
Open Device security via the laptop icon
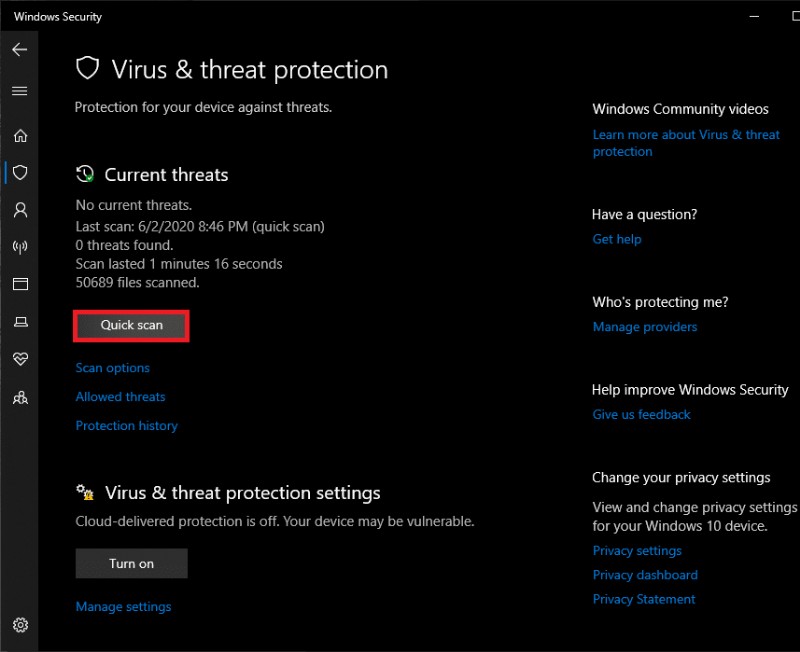coord(19,321)
